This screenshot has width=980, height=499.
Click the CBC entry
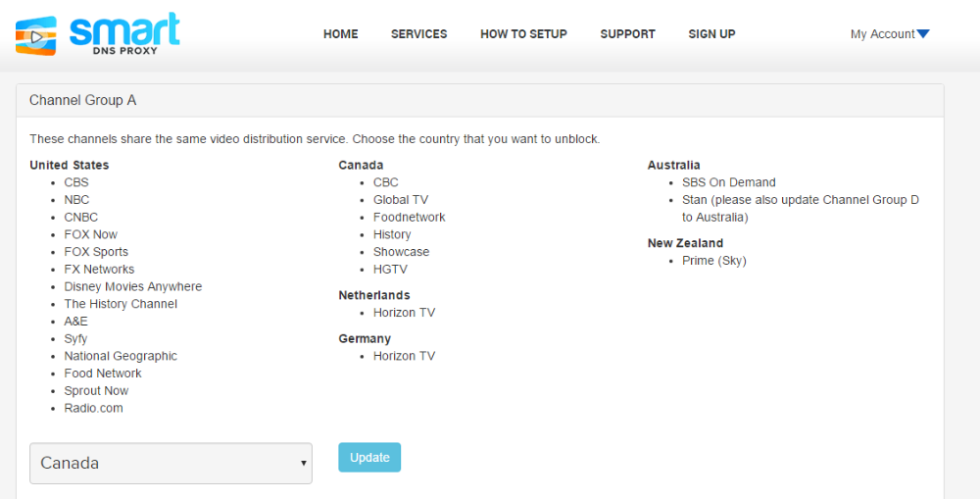[385, 182]
